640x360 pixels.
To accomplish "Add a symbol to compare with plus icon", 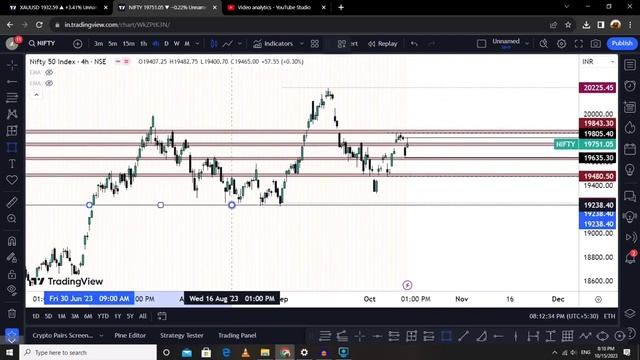I will 78,44.
